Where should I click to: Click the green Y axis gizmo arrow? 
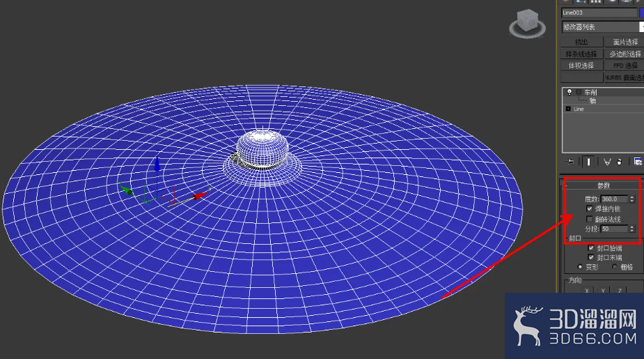pyautogui.click(x=126, y=190)
